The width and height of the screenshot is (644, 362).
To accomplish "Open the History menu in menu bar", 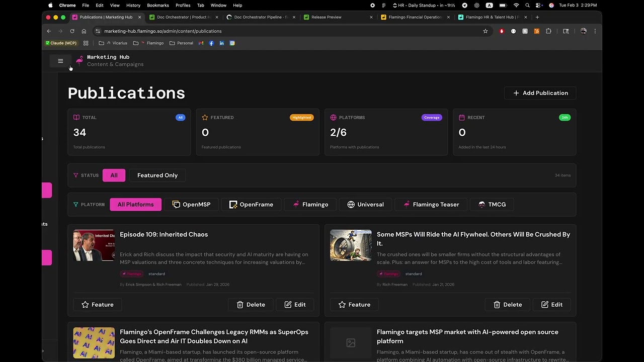I will click(x=133, y=5).
